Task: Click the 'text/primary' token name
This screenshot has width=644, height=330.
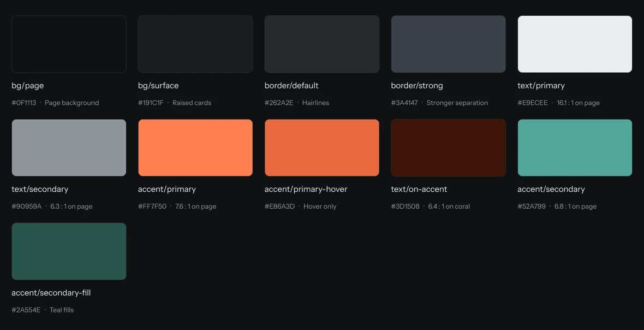Action: [x=541, y=86]
